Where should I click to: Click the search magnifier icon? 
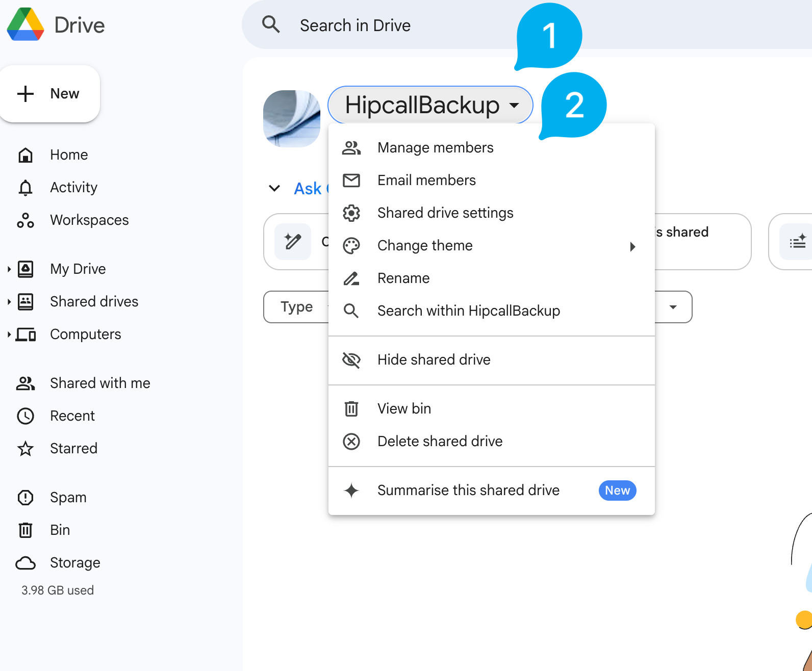pos(271,24)
